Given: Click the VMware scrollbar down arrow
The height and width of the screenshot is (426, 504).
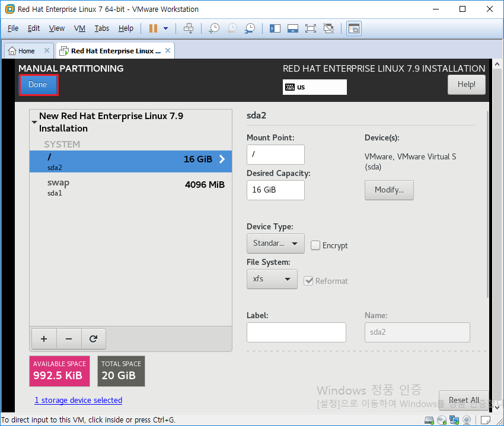Looking at the screenshot, I should 497,408.
